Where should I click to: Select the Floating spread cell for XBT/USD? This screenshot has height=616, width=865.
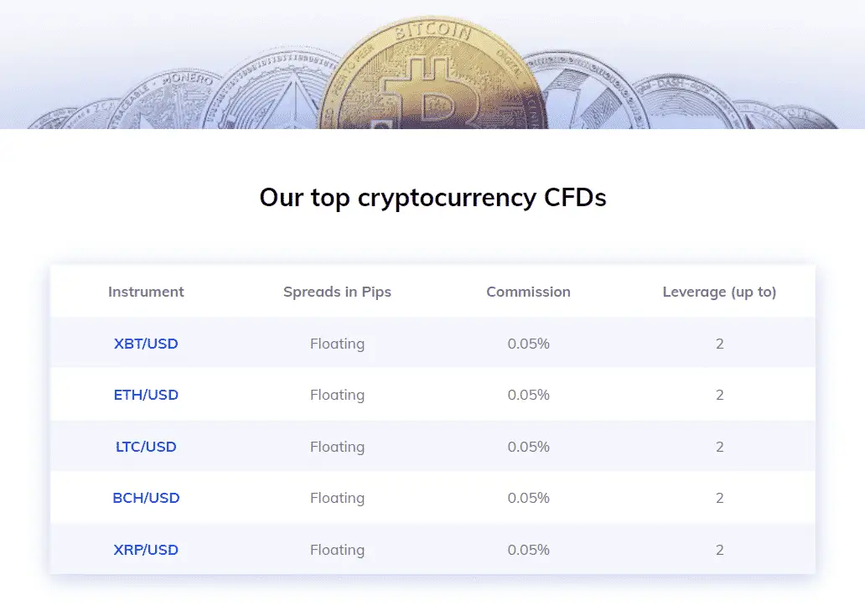pyautogui.click(x=337, y=344)
